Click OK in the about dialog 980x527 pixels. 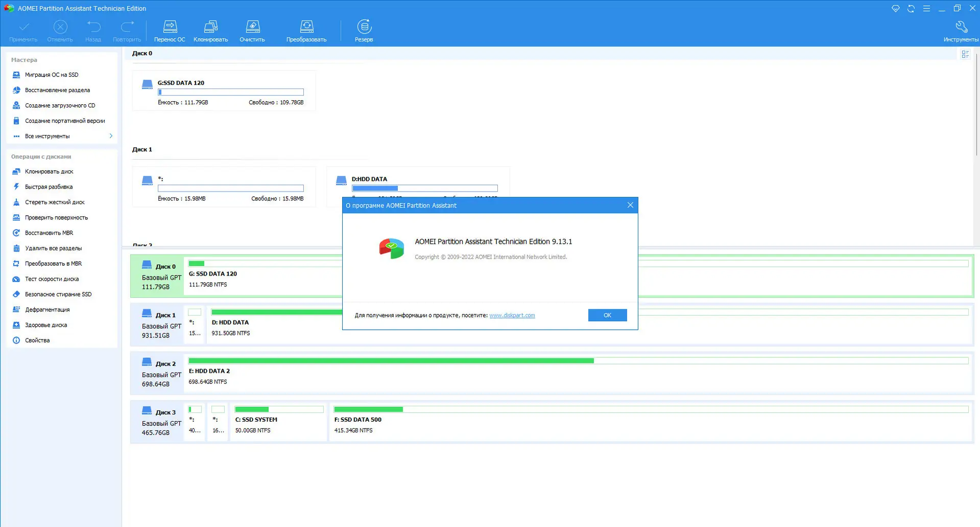607,315
